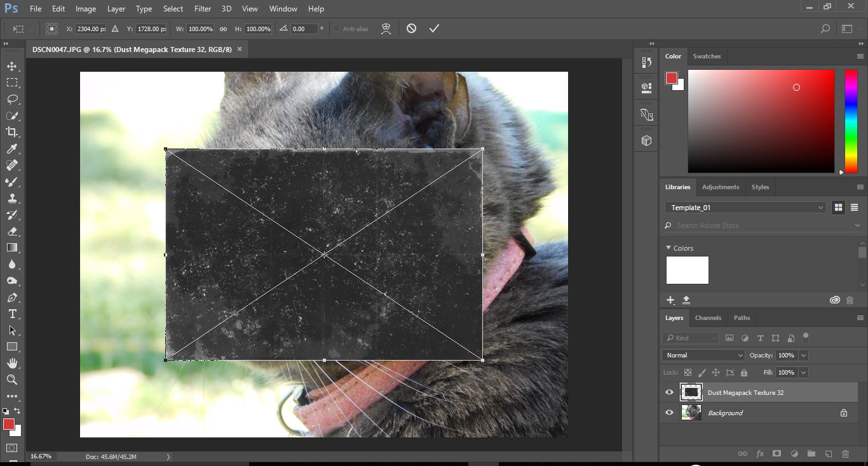Screen dimensions: 868x466
Task: Hide the Background layer
Action: click(x=669, y=413)
